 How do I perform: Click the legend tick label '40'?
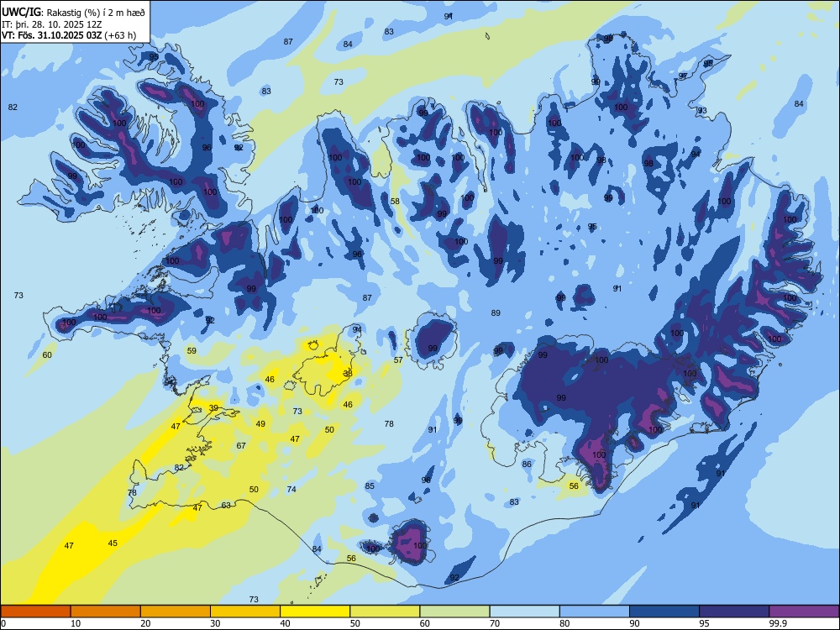tap(285, 623)
